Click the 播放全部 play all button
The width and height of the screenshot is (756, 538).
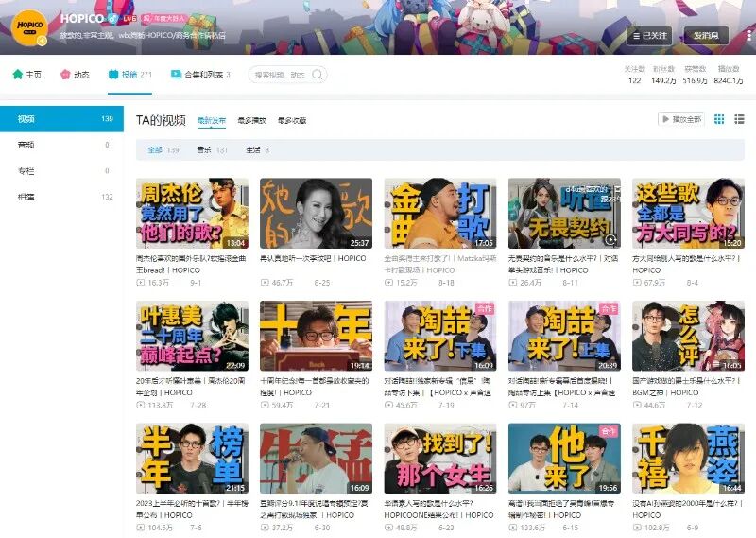tap(681, 119)
